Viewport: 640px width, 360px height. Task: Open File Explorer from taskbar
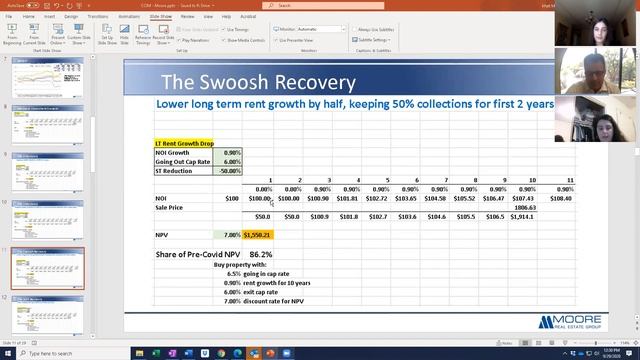(x=139, y=353)
